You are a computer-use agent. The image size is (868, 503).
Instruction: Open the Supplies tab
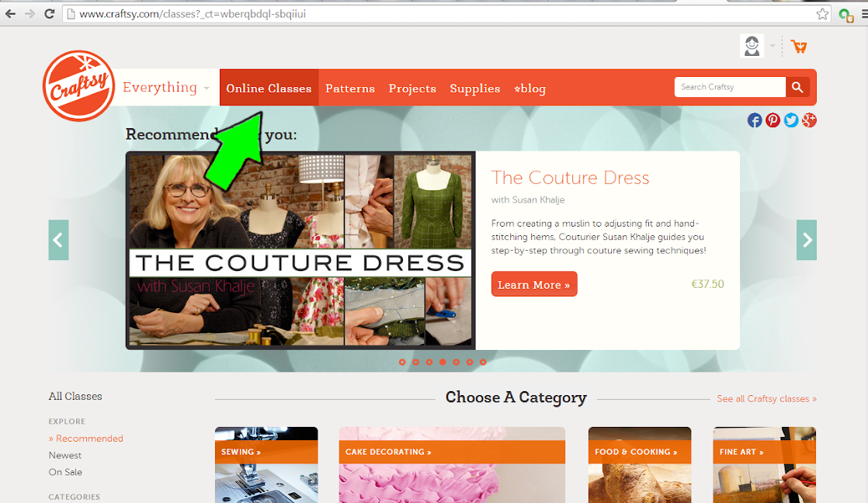point(475,88)
